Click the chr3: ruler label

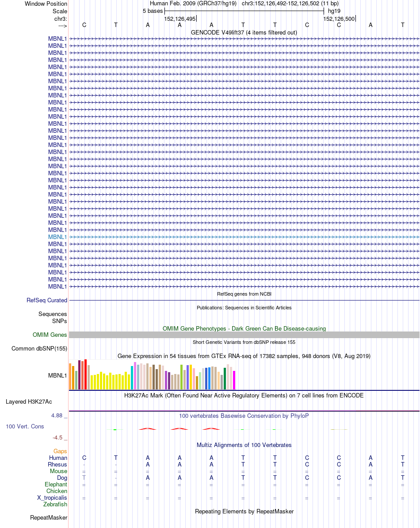(61, 19)
